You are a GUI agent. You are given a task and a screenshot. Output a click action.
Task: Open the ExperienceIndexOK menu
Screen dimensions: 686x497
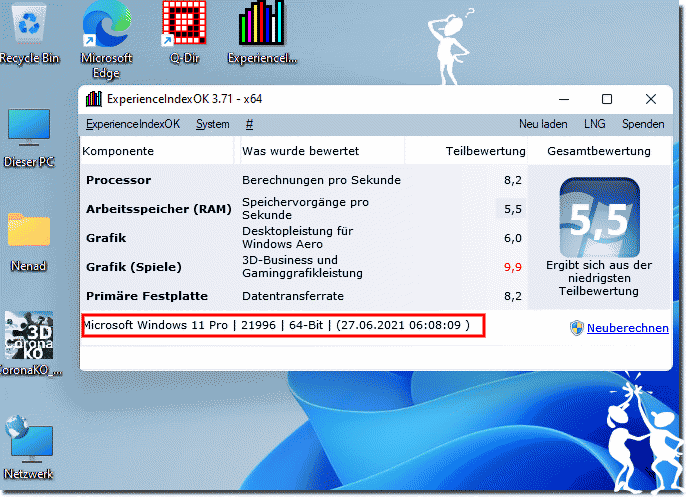pyautogui.click(x=133, y=124)
